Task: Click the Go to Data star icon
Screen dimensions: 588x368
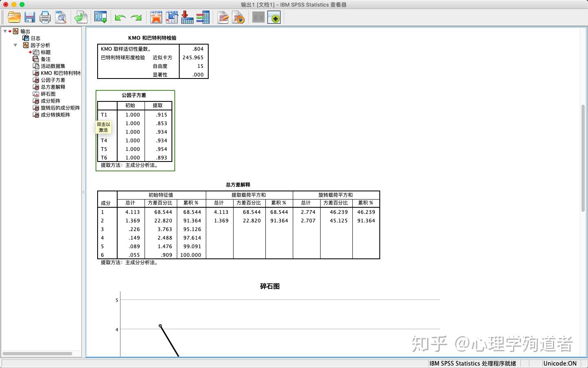Action: (156, 17)
